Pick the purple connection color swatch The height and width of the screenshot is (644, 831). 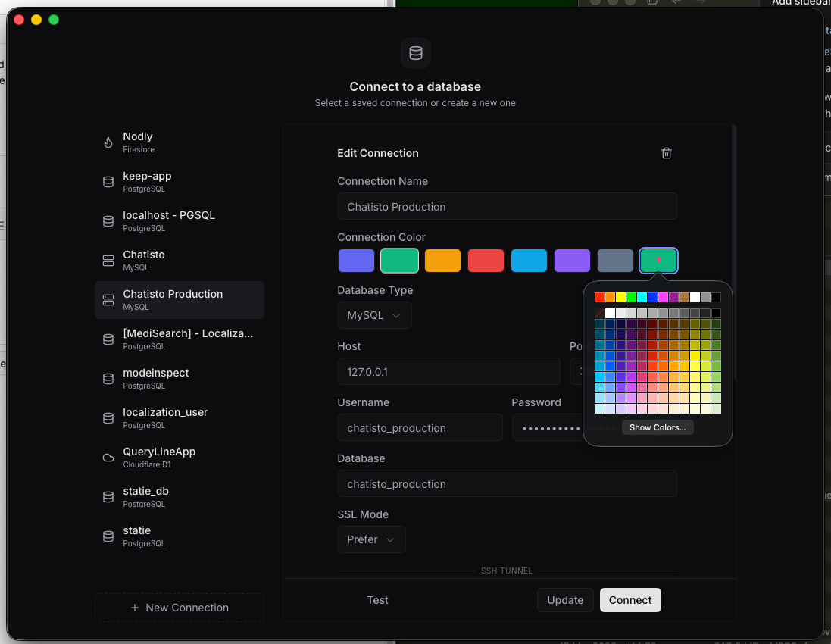pyautogui.click(x=572, y=261)
